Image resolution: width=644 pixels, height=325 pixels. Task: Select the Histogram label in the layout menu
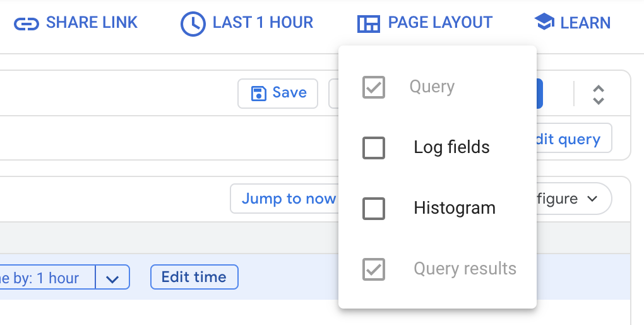[454, 209]
